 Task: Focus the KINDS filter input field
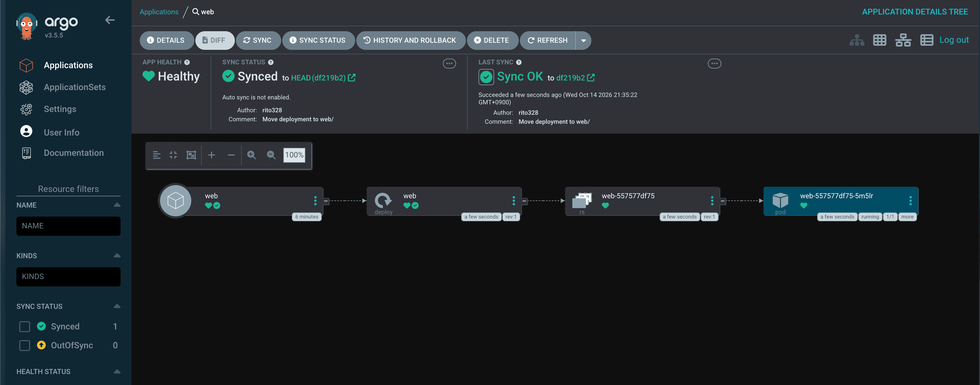tap(69, 277)
